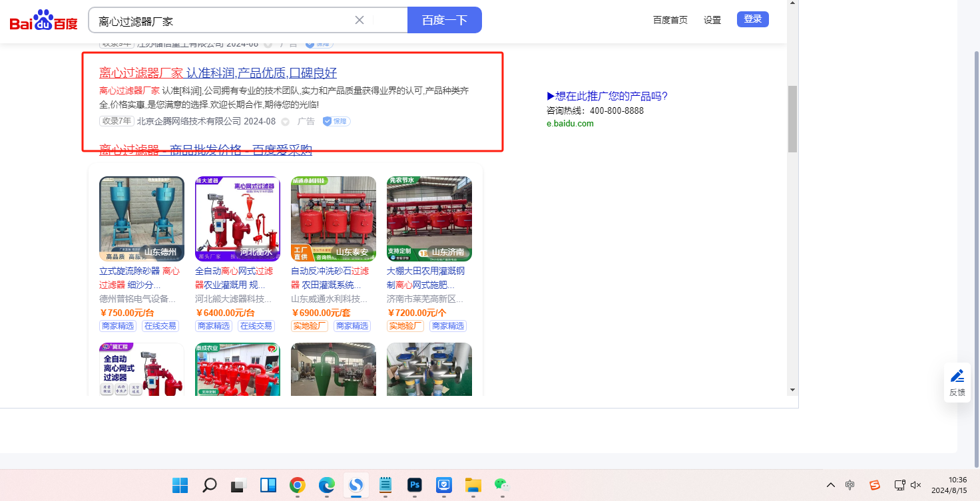
Task: Click the Baidu logo
Action: pos(43,21)
